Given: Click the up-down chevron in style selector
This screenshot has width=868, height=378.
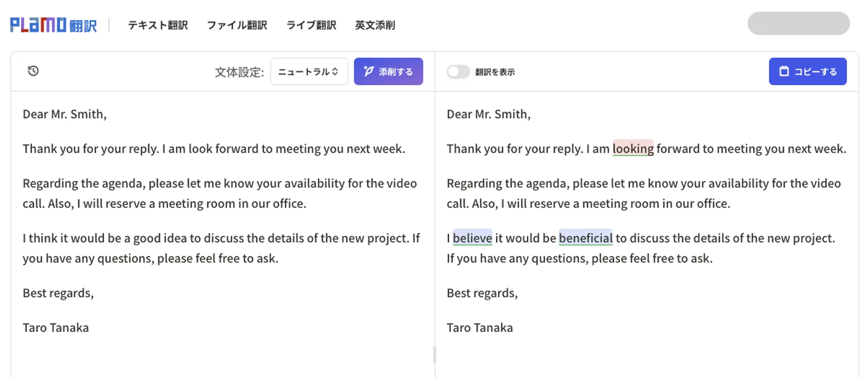Looking at the screenshot, I should [x=335, y=72].
